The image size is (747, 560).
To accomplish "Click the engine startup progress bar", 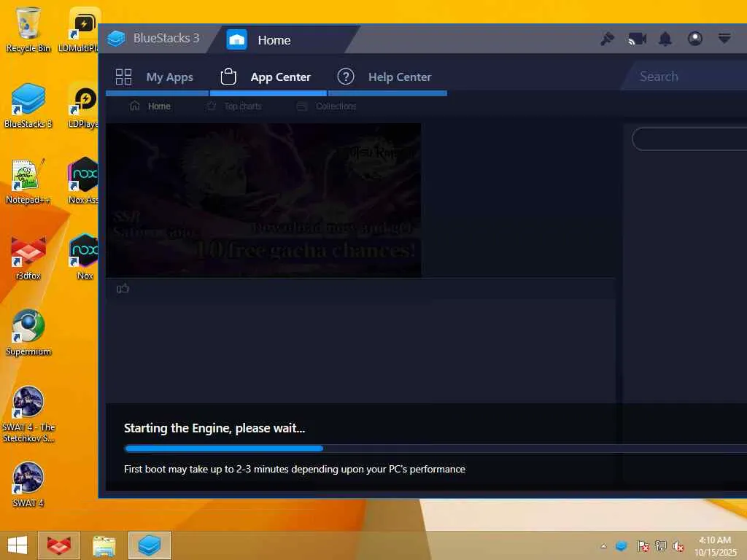I will (x=436, y=448).
